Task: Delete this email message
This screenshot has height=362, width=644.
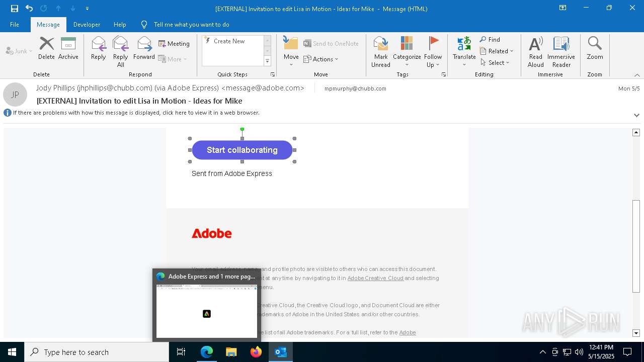Action: (46, 48)
